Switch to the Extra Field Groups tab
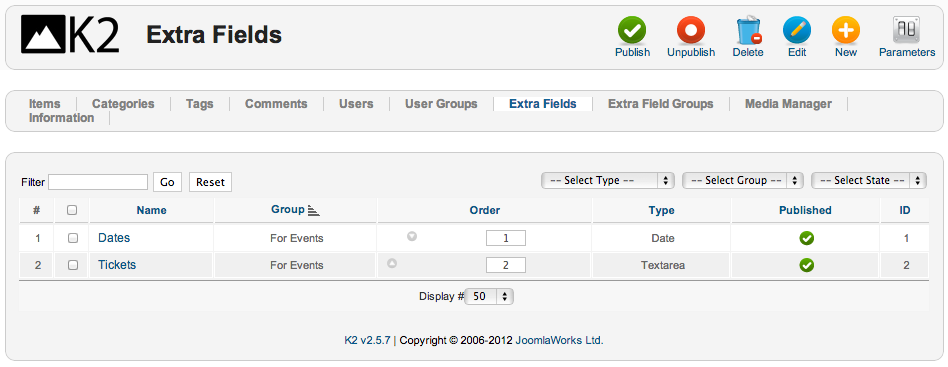This screenshot has width=948, height=367. pyautogui.click(x=661, y=104)
